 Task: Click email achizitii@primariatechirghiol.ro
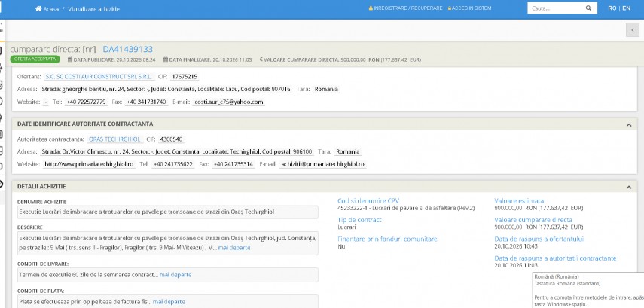tap(323, 164)
